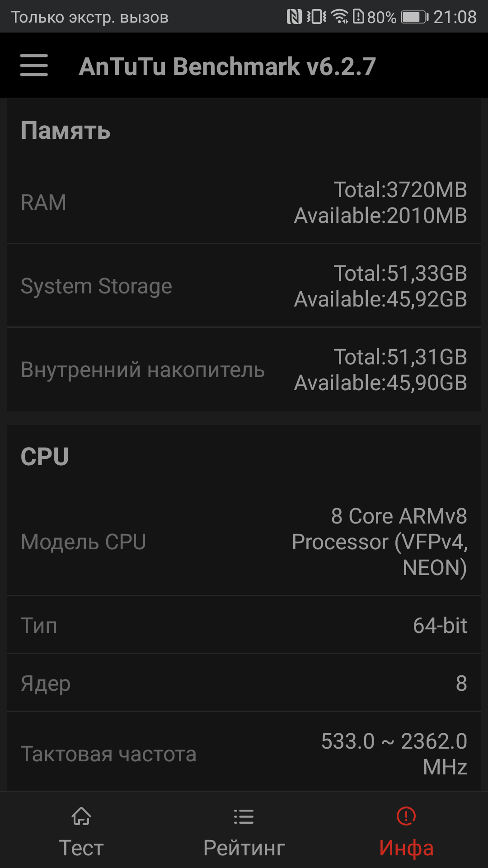This screenshot has width=488, height=868.
Task: Switch to the Рейтинг tab
Action: pyautogui.click(x=244, y=847)
